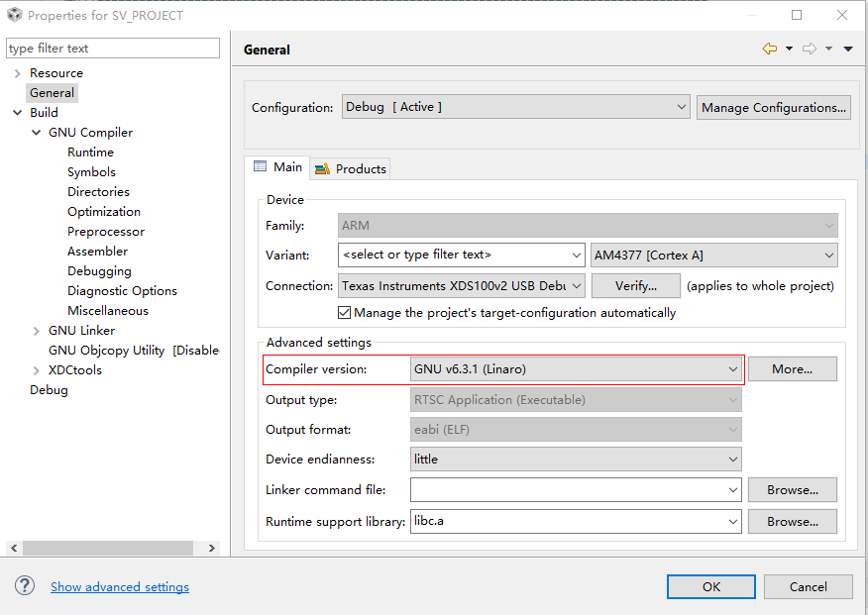868x615 pixels.
Task: Click the back navigation arrow icon
Action: click(769, 49)
